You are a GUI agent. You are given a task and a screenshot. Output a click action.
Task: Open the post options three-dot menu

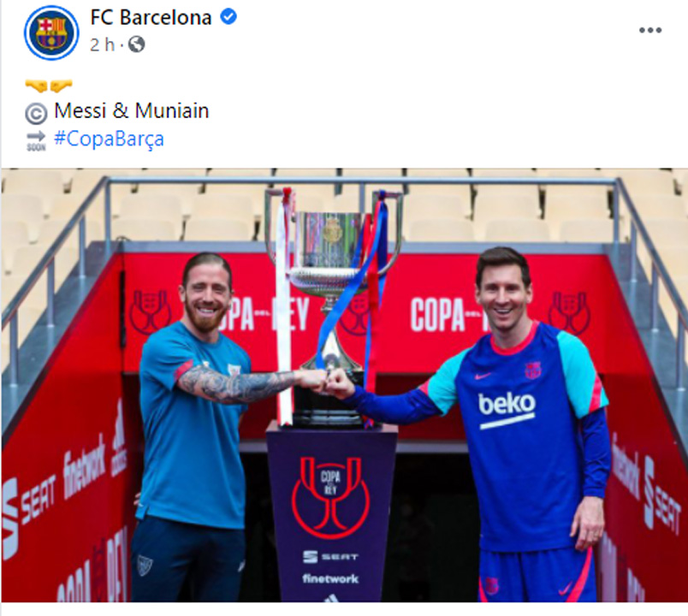[x=649, y=30]
